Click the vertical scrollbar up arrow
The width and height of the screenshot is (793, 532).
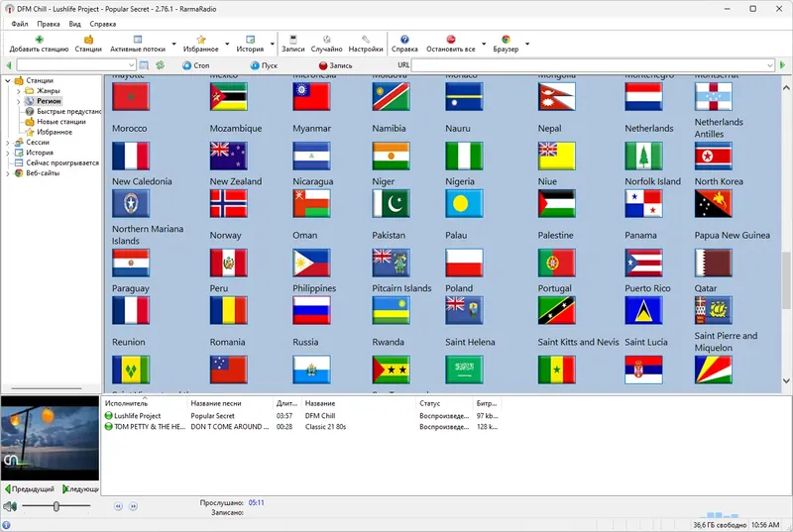[x=786, y=88]
